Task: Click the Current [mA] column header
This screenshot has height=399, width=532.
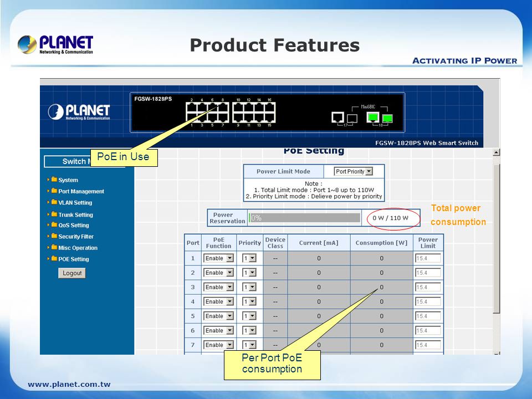Action: pos(319,243)
